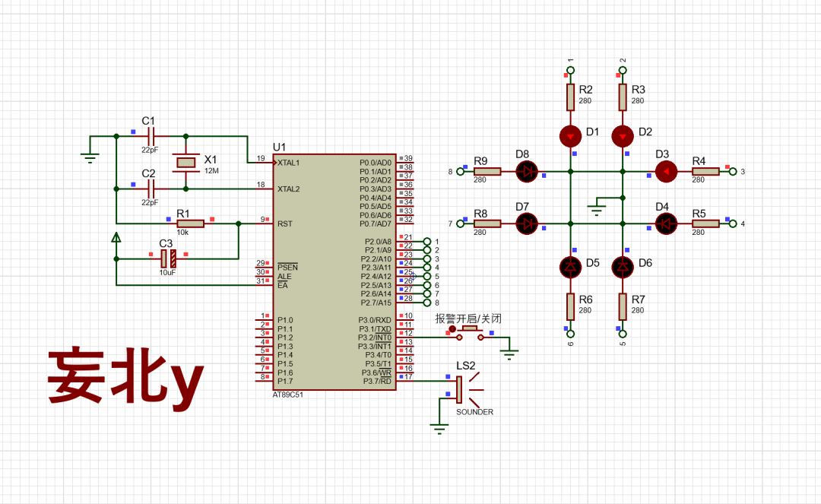This screenshot has height=504, width=821.
Task: Click the XTAL1 pin label
Action: (289, 163)
